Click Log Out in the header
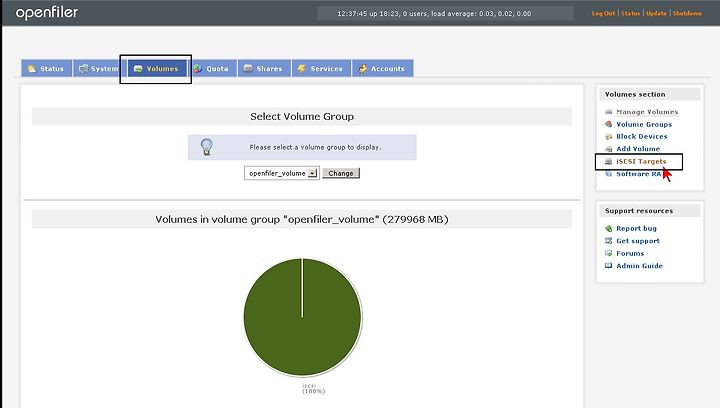This screenshot has height=408, width=720. [x=603, y=13]
